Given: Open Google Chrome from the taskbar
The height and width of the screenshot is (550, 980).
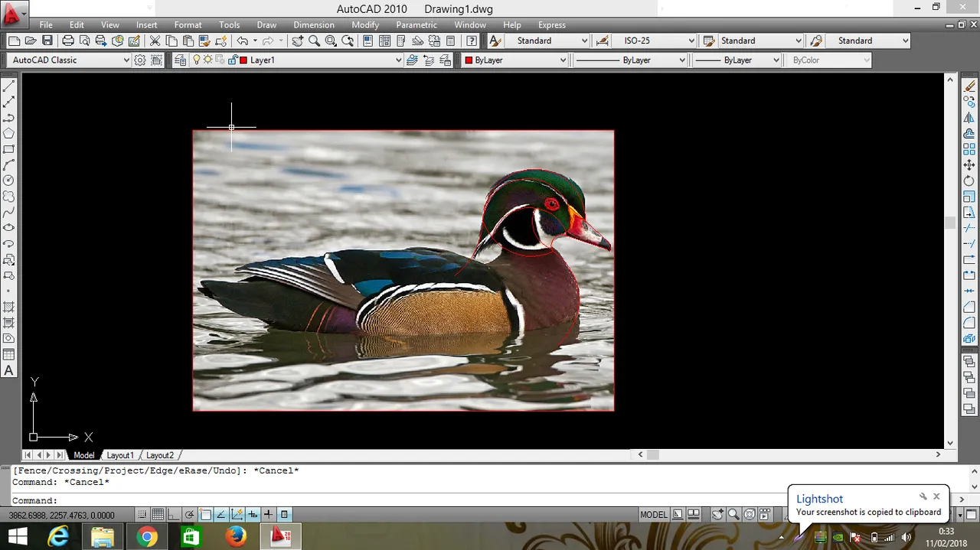Looking at the screenshot, I should (x=147, y=537).
